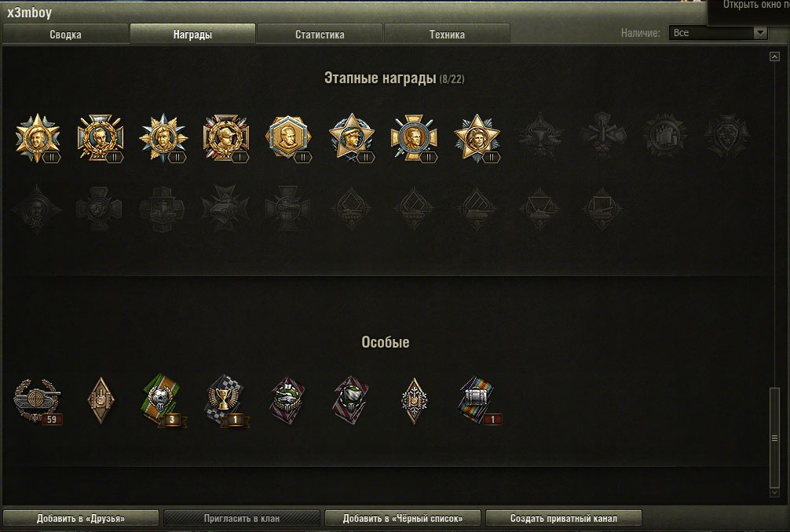Click the Tank Sniper badge showing 59

tap(37, 401)
